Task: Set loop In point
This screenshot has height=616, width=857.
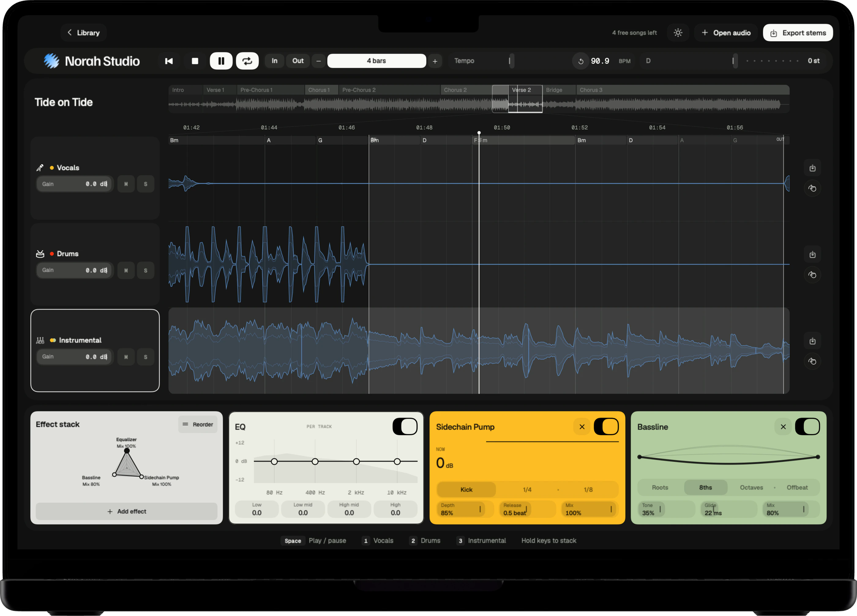Action: click(274, 61)
